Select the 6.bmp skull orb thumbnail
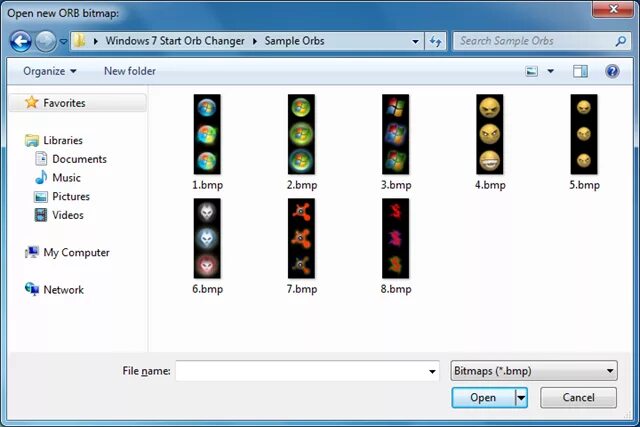The height and width of the screenshot is (427, 640). point(207,238)
